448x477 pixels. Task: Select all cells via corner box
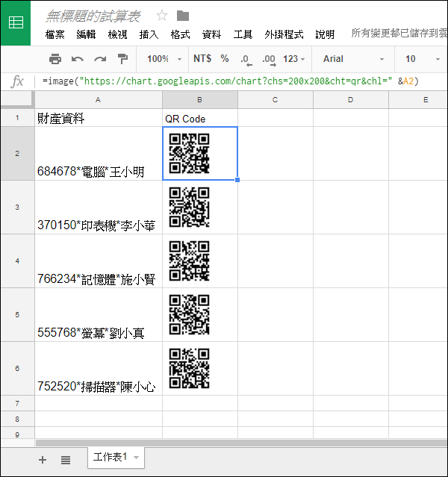pyautogui.click(x=18, y=99)
